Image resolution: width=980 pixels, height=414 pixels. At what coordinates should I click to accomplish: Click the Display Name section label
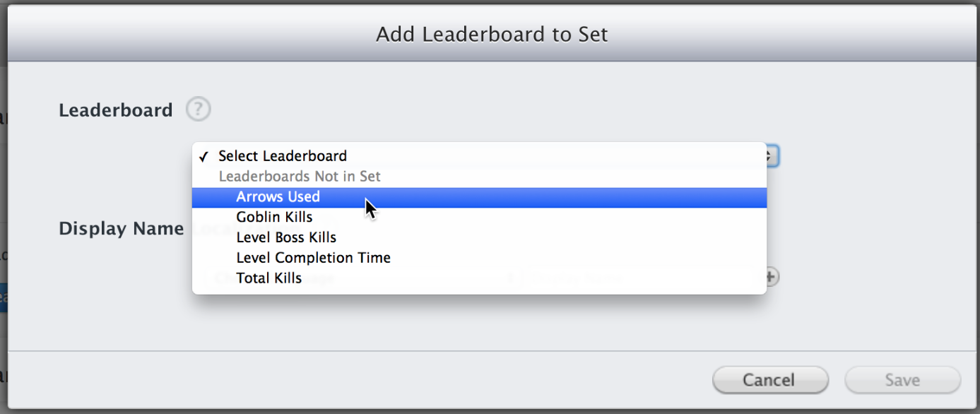click(x=121, y=229)
